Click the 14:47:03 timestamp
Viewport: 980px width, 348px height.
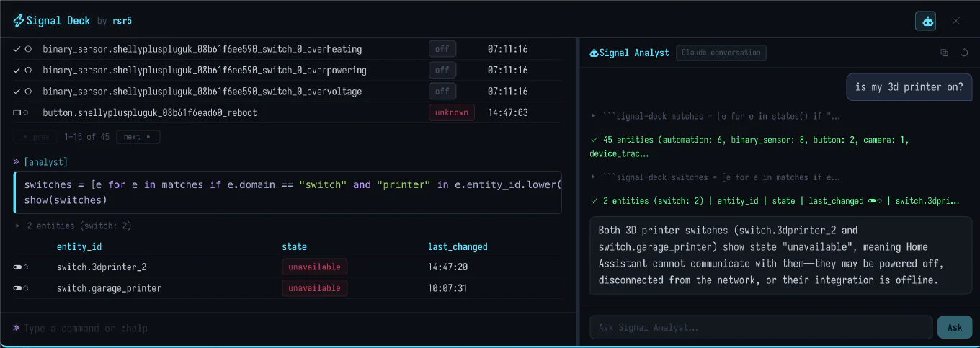coord(507,112)
